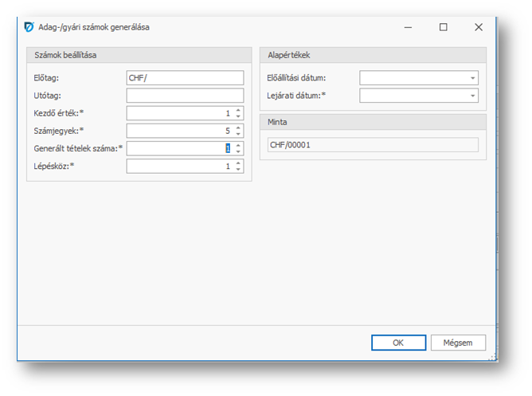Screen dimensions: 532x396
Task: Close the Adag-/gyári számok generálása dialog
Action: pos(479,27)
